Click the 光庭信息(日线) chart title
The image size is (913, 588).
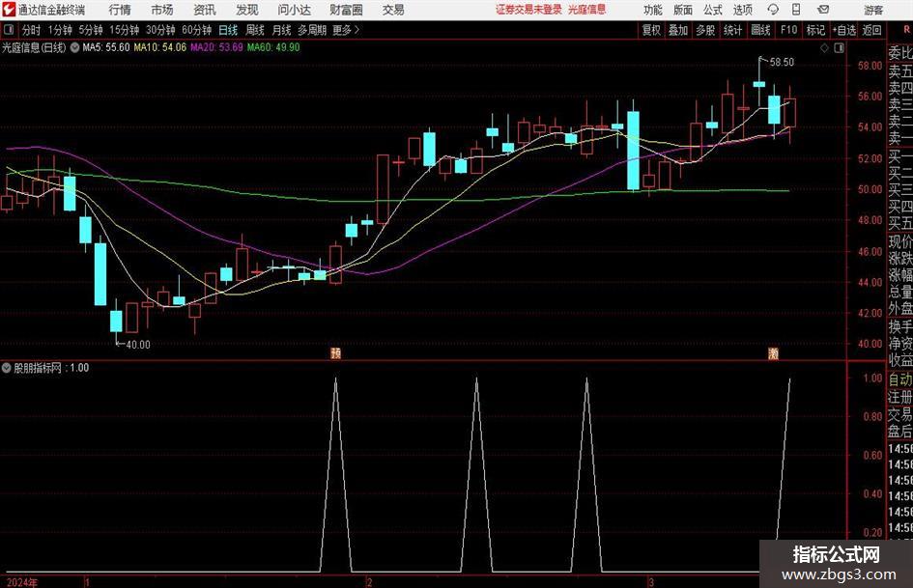click(x=34, y=47)
